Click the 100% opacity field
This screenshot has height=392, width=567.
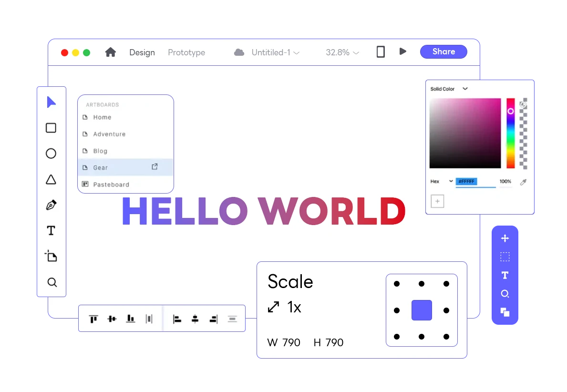tap(505, 182)
